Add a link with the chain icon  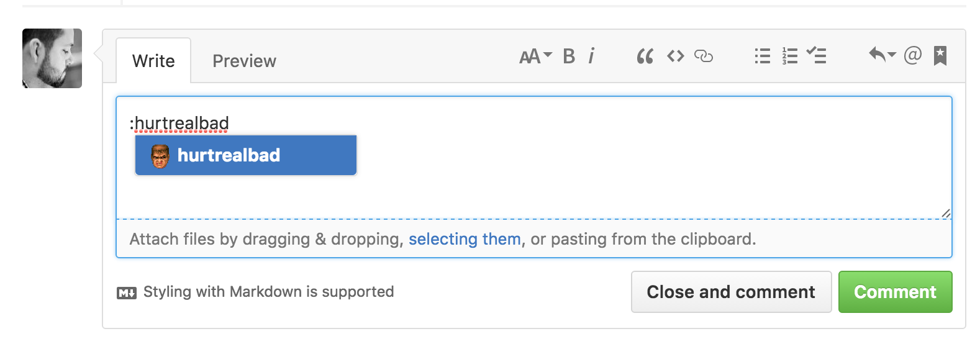(704, 57)
